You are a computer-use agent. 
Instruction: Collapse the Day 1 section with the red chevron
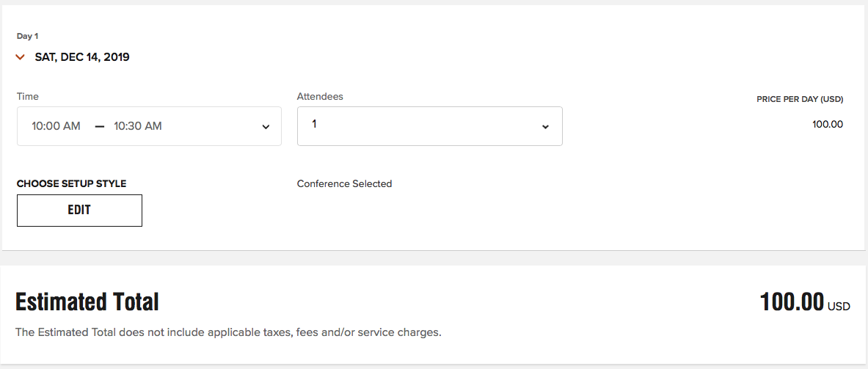(21, 57)
